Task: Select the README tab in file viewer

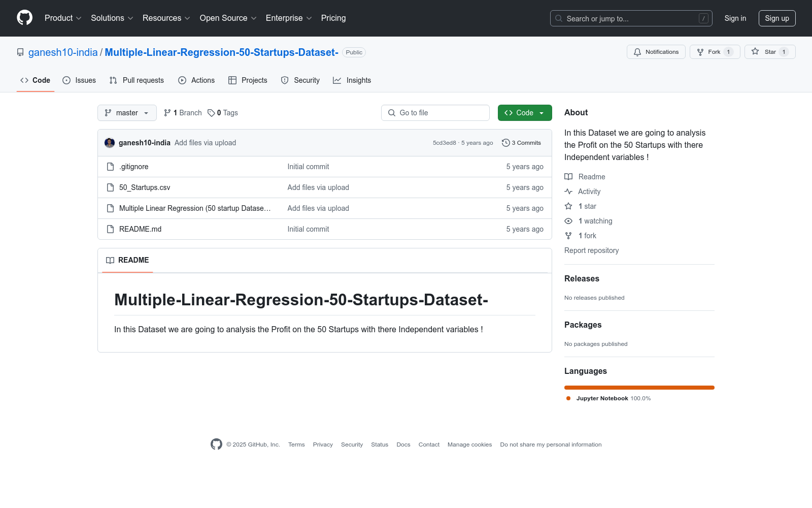Action: click(x=127, y=260)
